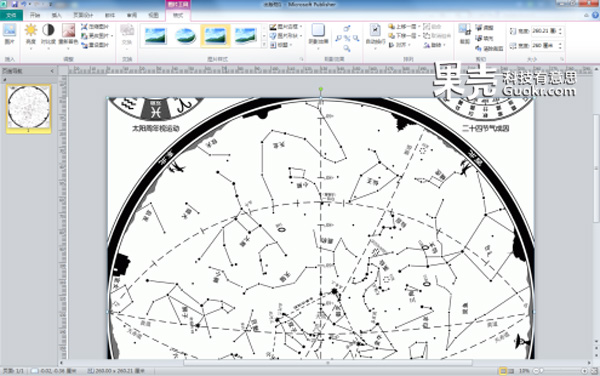Apply the highlighted third picture style
The image size is (600, 376).
[x=215, y=36]
